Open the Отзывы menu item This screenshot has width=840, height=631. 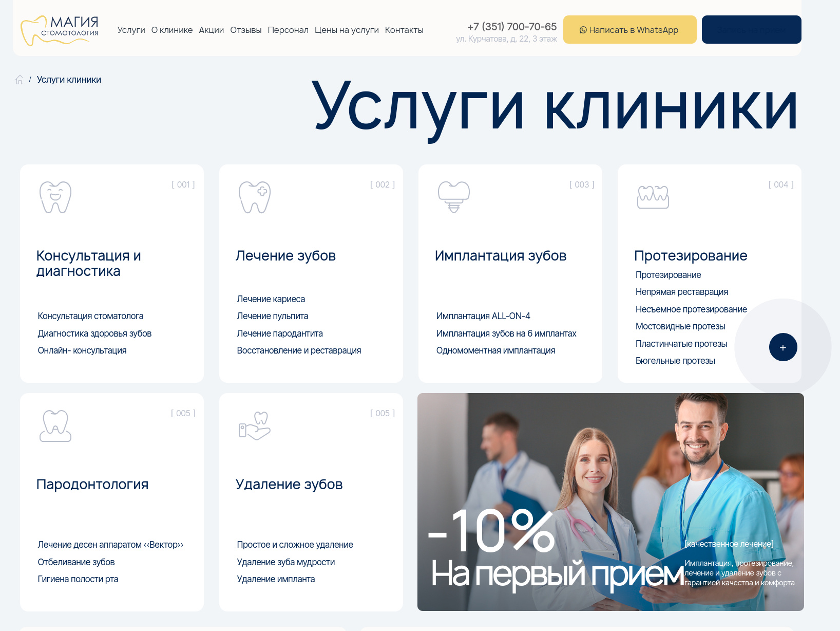[x=246, y=30]
